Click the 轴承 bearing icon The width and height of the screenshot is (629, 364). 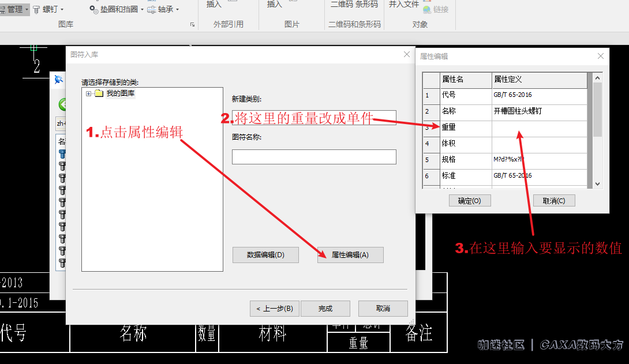(x=152, y=9)
